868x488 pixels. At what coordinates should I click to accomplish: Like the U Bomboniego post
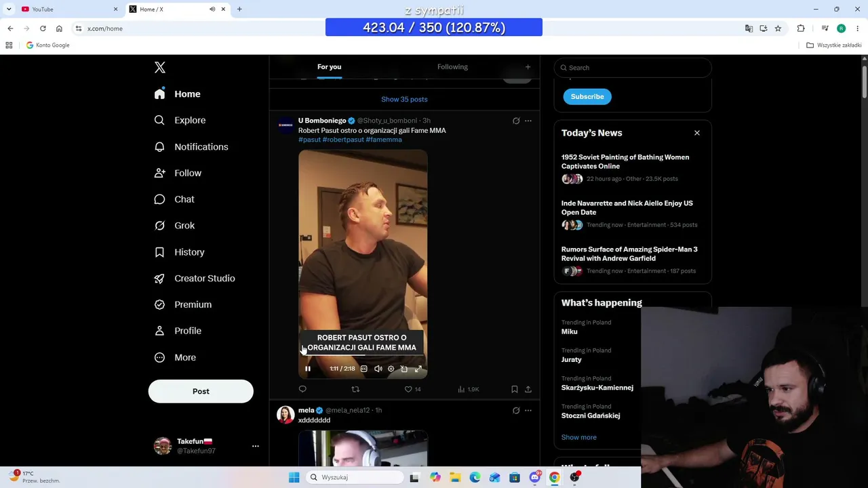412,389
